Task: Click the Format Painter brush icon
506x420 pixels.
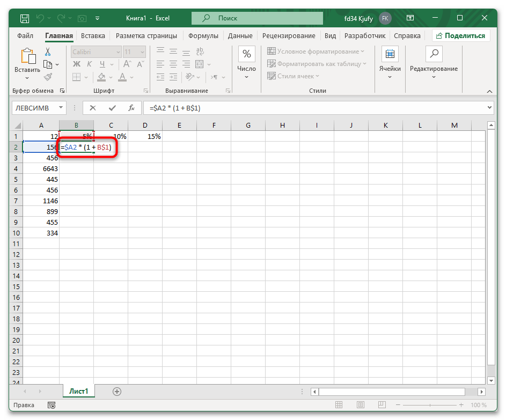Action: click(48, 77)
